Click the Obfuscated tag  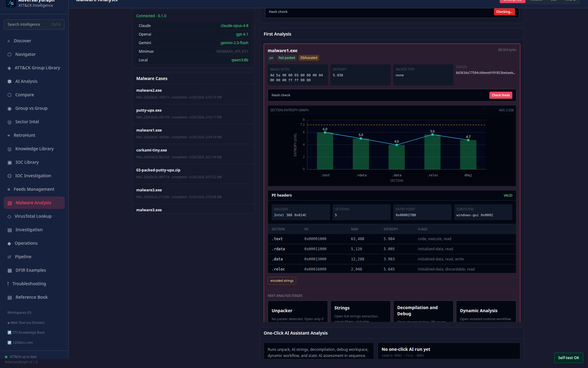[309, 58]
